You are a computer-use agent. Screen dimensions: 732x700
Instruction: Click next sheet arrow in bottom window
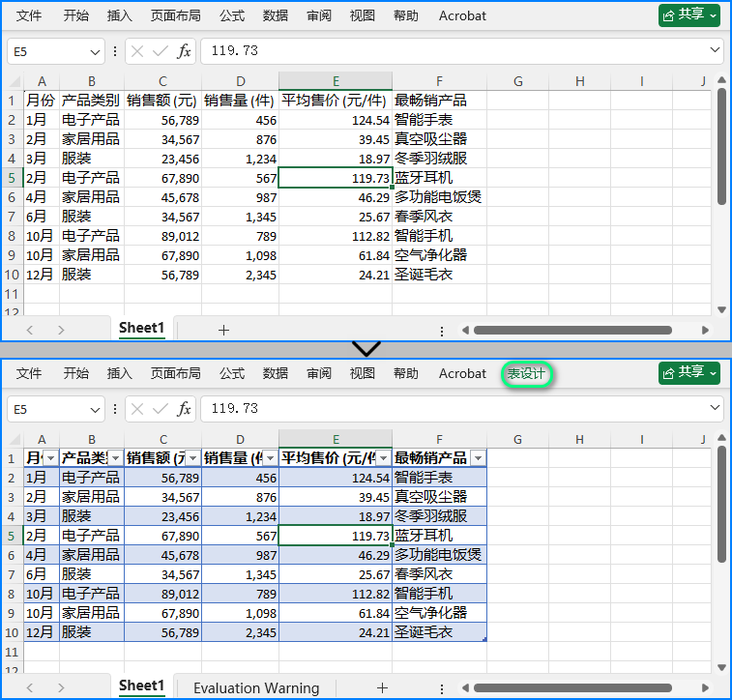point(61,687)
